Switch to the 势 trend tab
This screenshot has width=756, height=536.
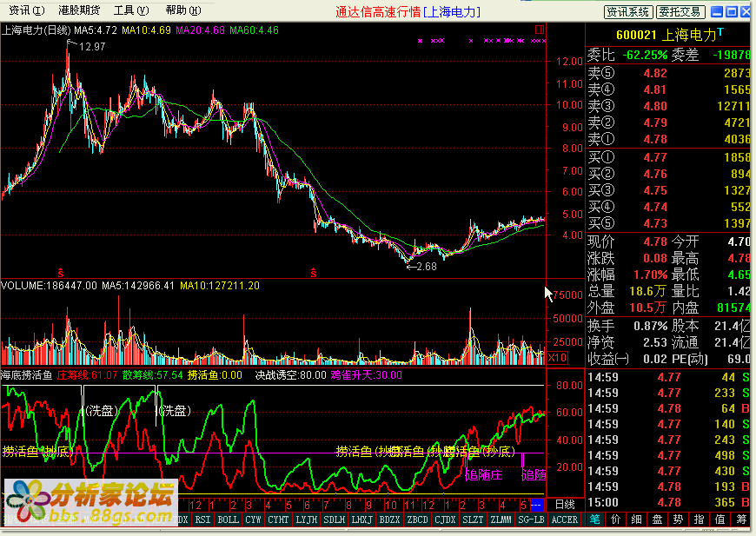tap(678, 519)
